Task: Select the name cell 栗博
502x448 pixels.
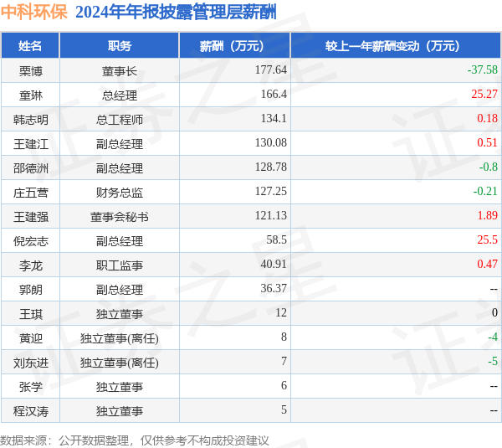Action: coord(30,71)
